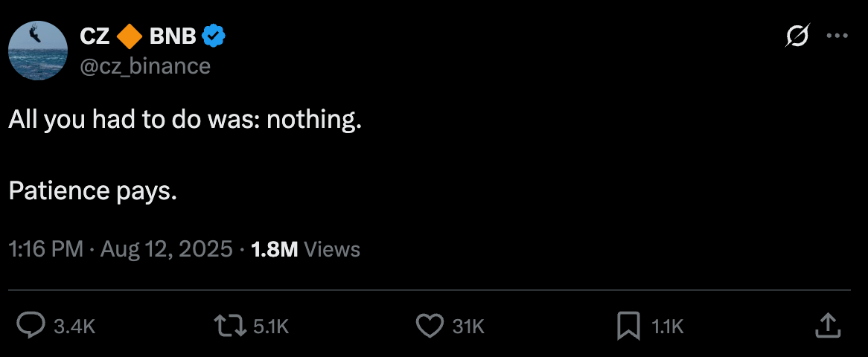
Task: Click the 1:16 PM · Aug 12, 2025 timestamp
Action: coord(121,249)
